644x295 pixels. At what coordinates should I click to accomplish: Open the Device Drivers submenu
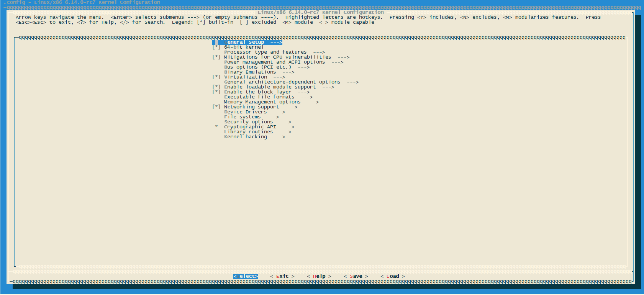pos(245,112)
